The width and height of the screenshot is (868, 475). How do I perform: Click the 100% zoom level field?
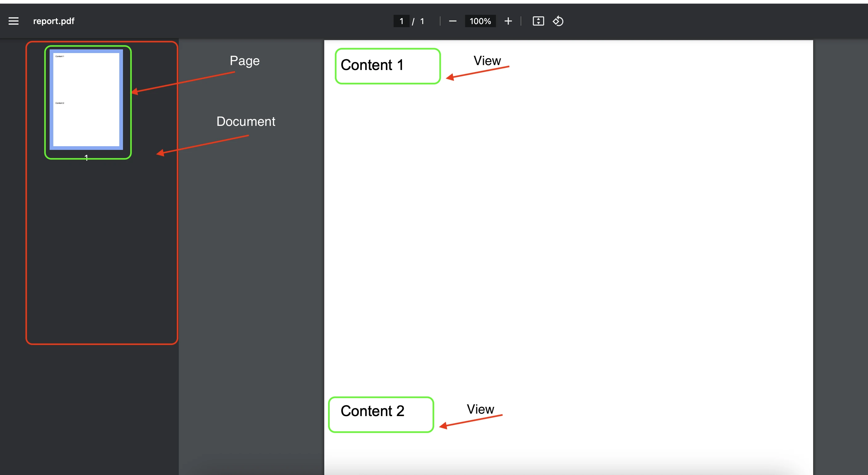pos(480,21)
